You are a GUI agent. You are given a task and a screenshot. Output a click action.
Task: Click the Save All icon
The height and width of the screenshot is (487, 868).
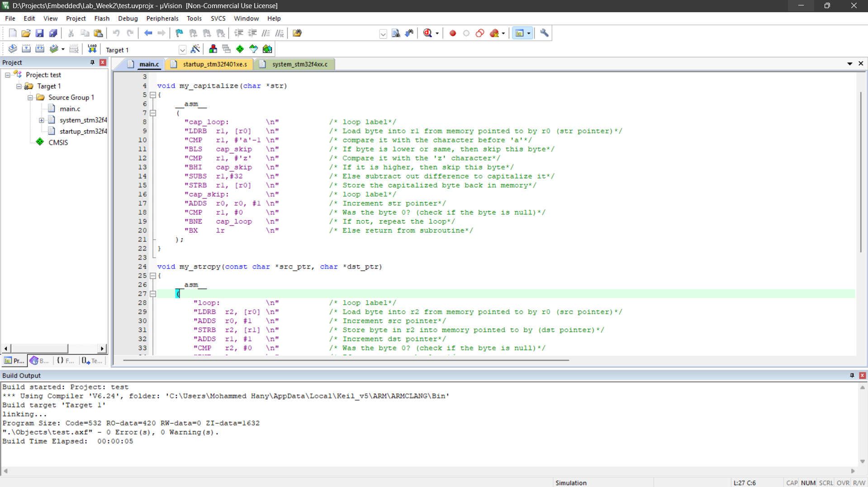(53, 33)
